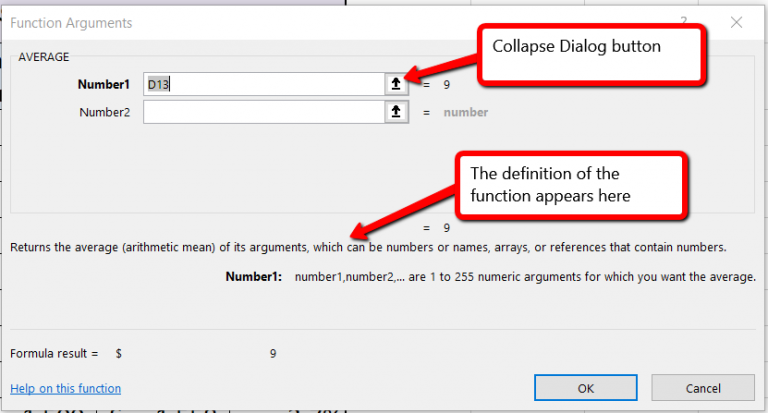The width and height of the screenshot is (768, 413).
Task: Open the Help on this function link
Action: [65, 388]
